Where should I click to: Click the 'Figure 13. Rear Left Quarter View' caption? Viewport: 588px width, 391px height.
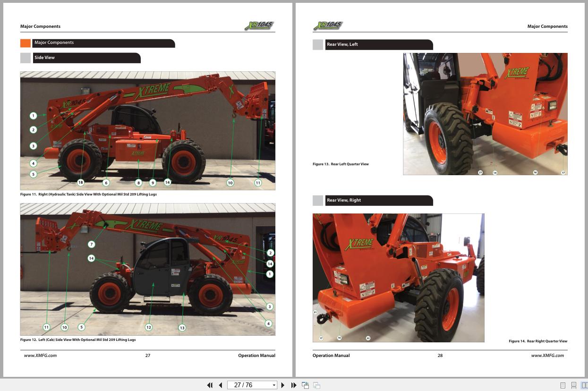tap(341, 164)
